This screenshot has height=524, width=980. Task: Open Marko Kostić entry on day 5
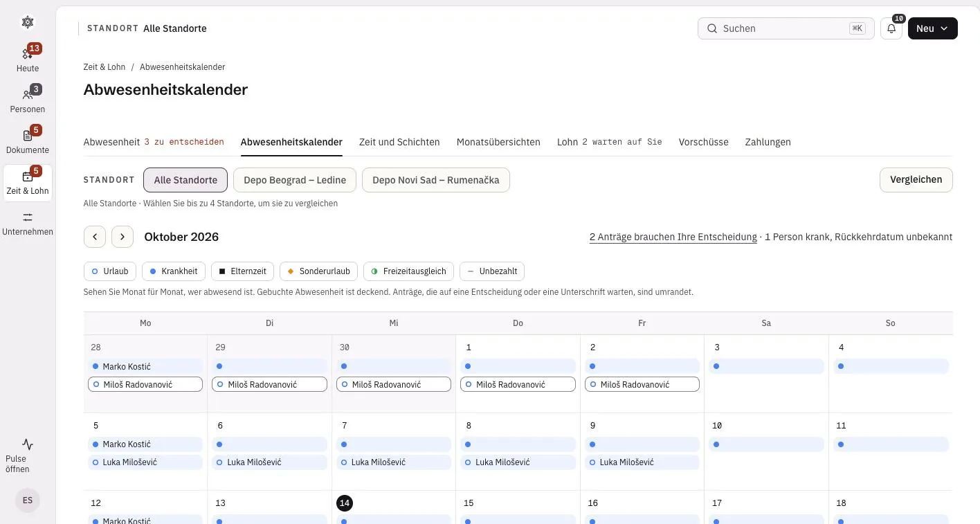click(x=145, y=444)
